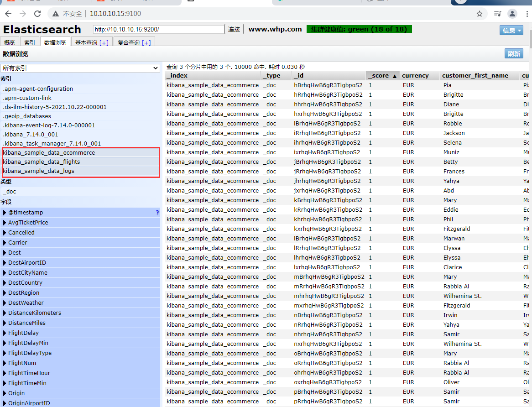The height and width of the screenshot is (407, 532).
Task: Expand the Carrier field
Action: pos(5,242)
